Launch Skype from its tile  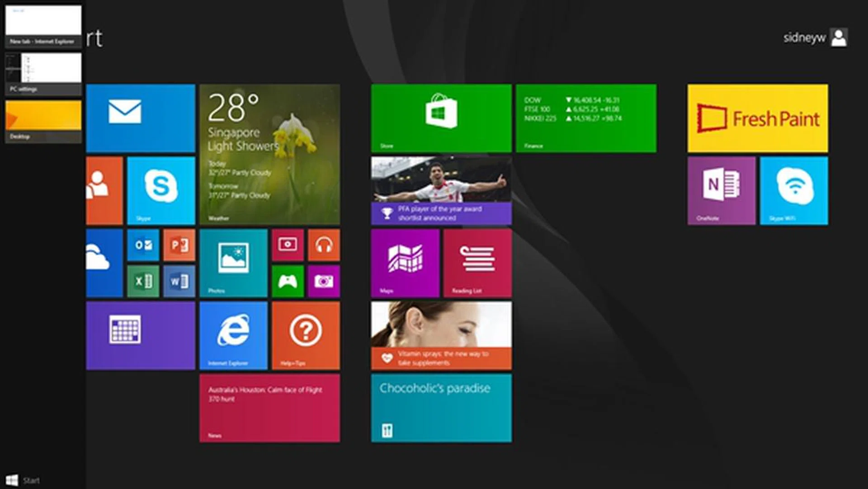[x=161, y=190]
